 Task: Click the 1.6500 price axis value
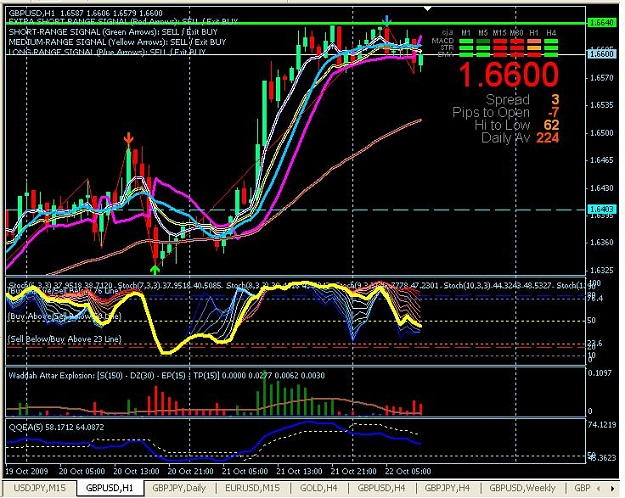coord(602,133)
